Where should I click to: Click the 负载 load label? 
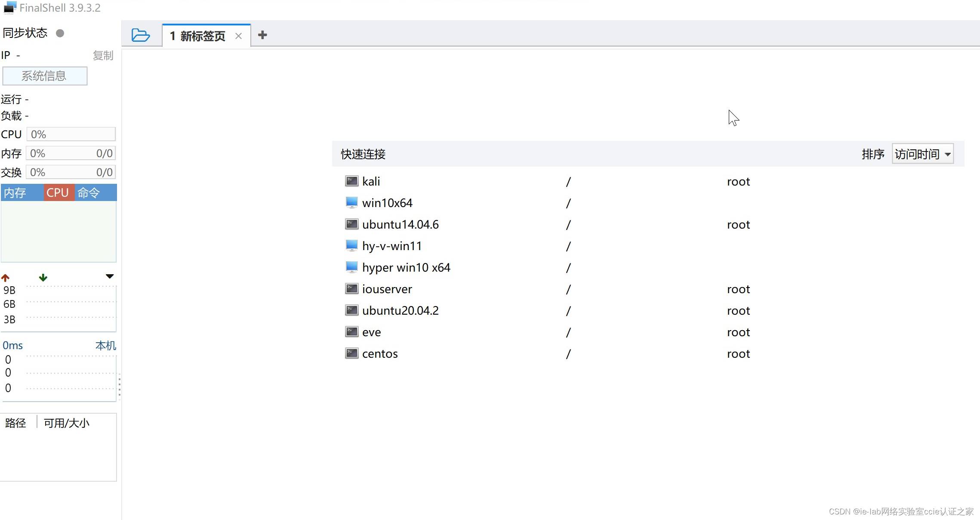tap(12, 116)
